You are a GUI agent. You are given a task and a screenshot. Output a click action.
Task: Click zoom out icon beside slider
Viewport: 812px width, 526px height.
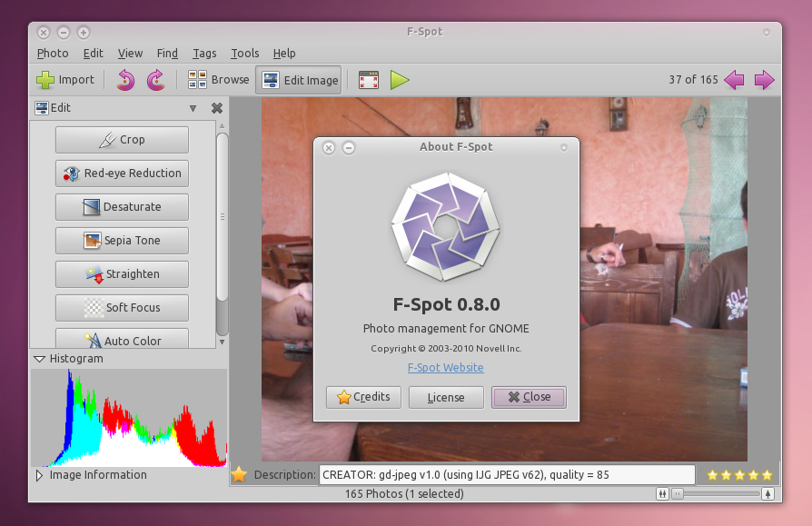click(662, 494)
